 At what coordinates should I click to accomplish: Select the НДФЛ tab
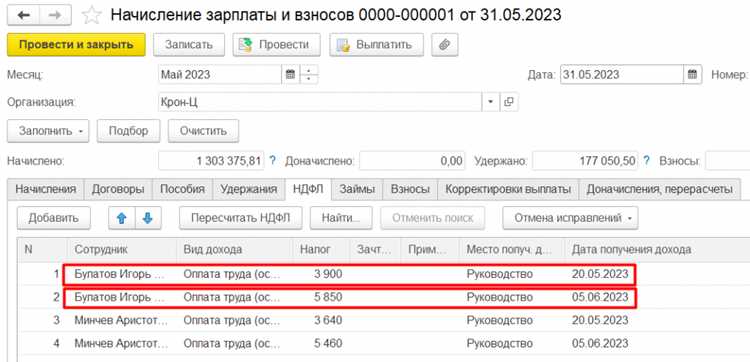point(308,189)
